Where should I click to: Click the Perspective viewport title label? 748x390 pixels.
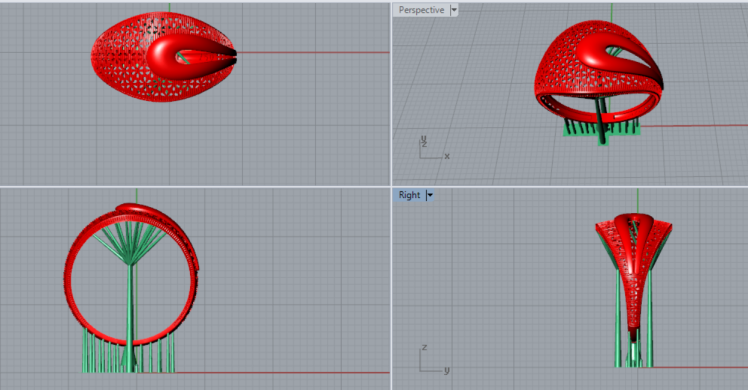pyautogui.click(x=421, y=10)
